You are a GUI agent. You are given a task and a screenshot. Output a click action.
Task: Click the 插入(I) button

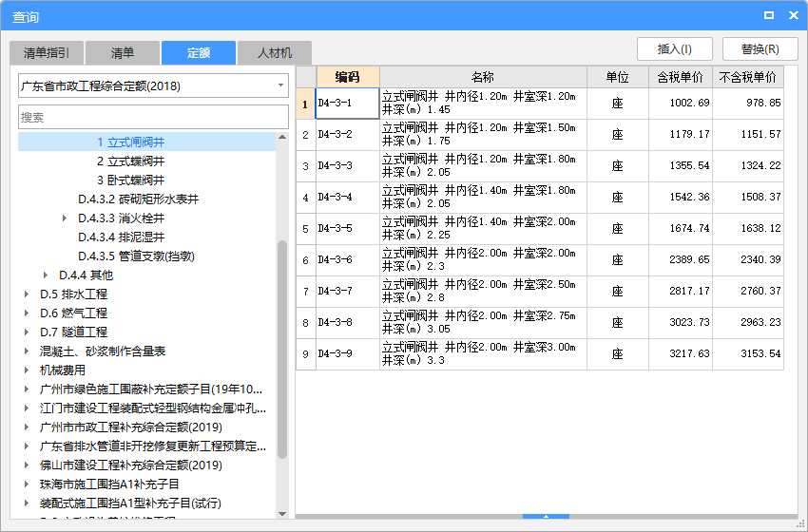(675, 49)
